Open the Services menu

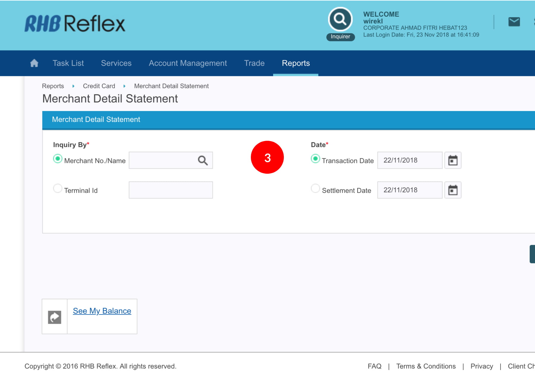click(x=116, y=63)
